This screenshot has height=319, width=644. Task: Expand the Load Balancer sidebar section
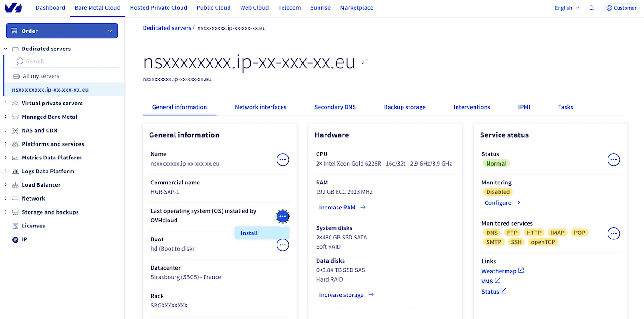(41, 185)
